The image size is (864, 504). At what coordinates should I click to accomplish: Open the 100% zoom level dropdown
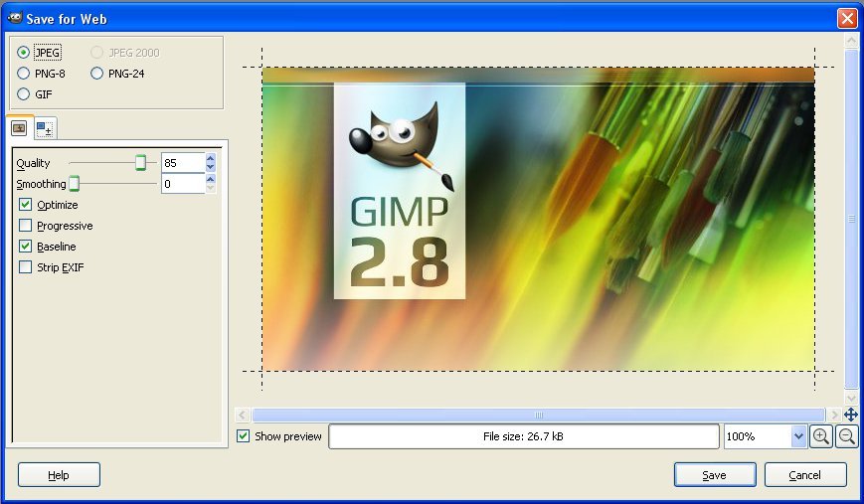coord(798,436)
